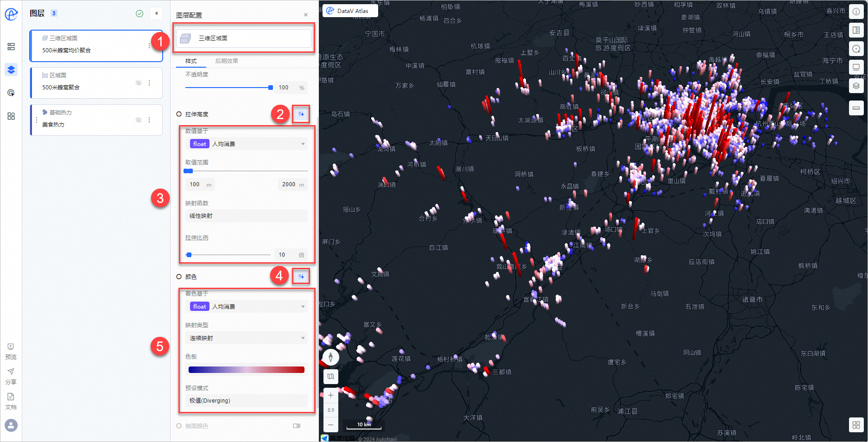This screenshot has width=868, height=442.
Task: Click the green check status icon
Action: [139, 13]
